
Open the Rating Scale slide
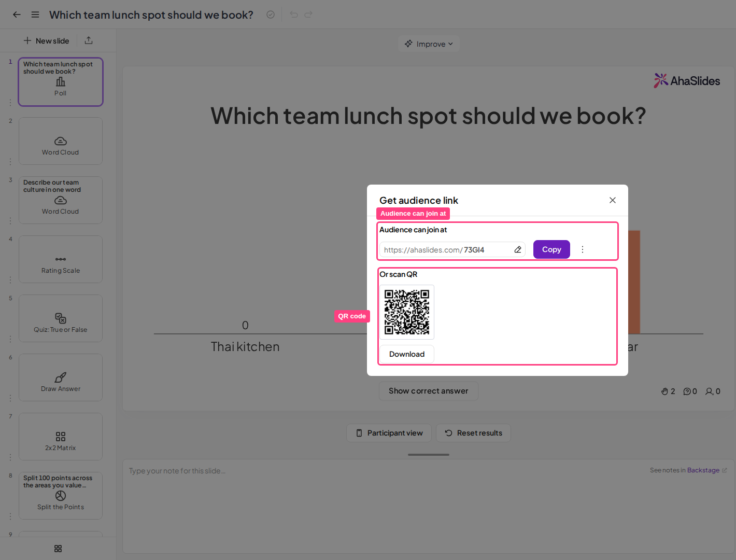tap(61, 259)
